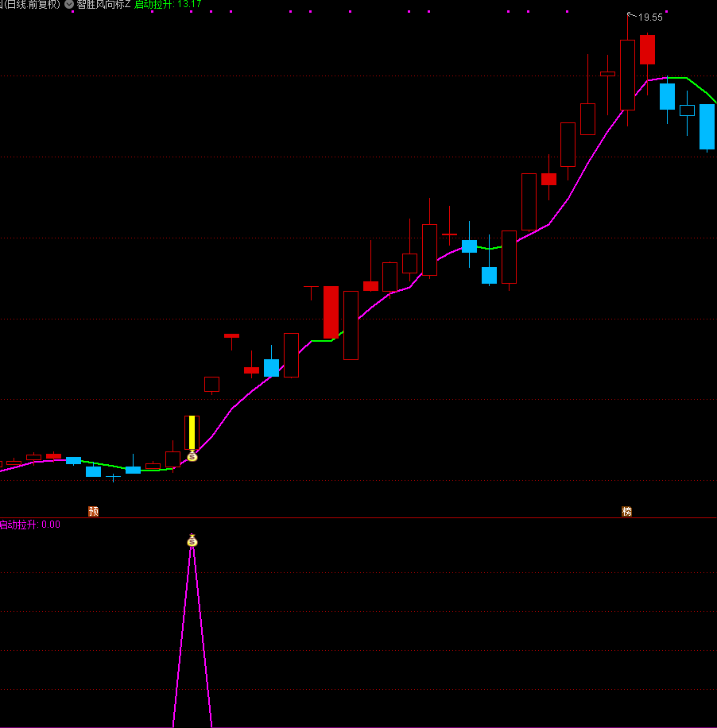Click the green moving-average segment at top right
This screenshot has width=717, height=728.
pyautogui.click(x=700, y=87)
